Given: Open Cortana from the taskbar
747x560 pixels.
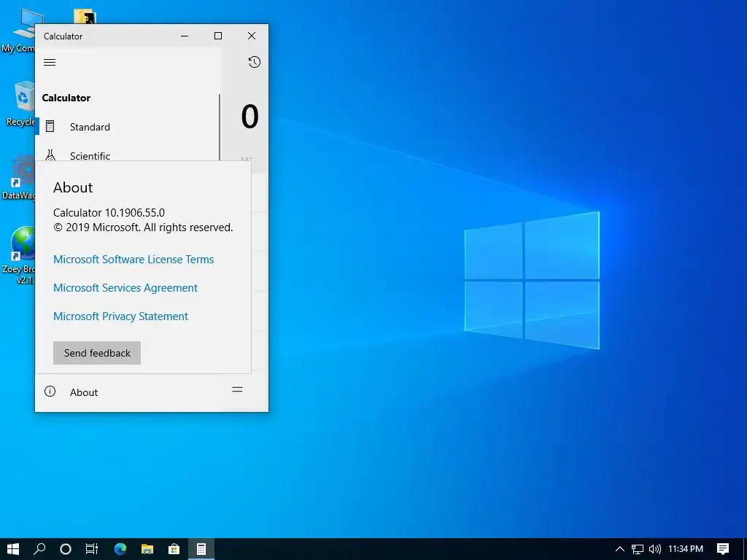Looking at the screenshot, I should (x=66, y=549).
